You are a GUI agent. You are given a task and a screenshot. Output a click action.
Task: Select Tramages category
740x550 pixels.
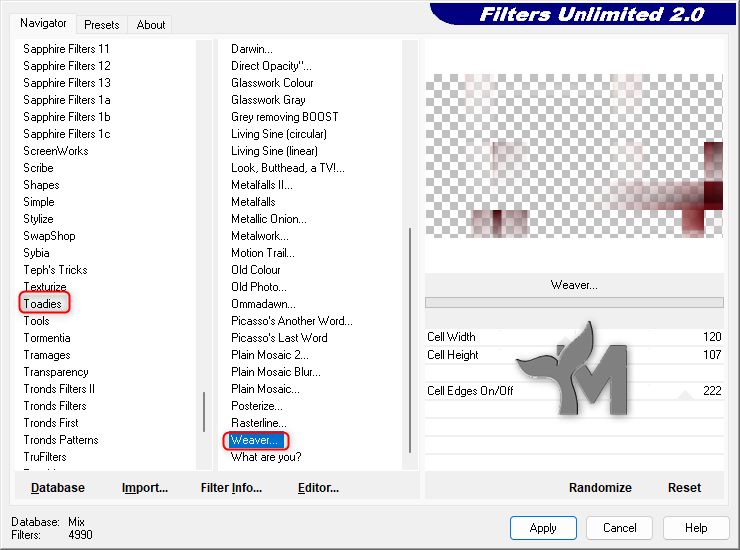click(x=47, y=355)
